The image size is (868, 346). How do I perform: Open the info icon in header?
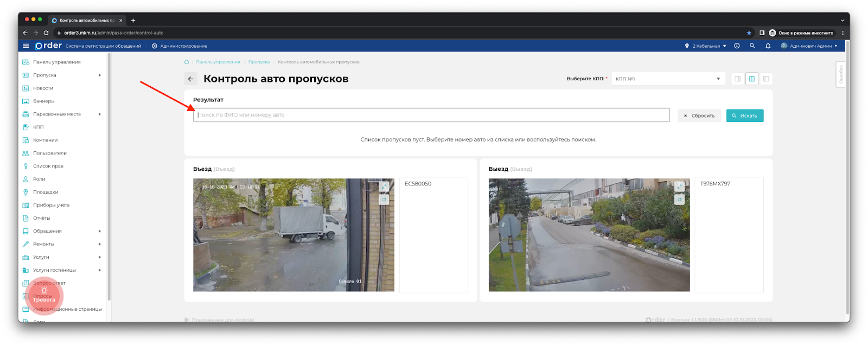pos(737,46)
